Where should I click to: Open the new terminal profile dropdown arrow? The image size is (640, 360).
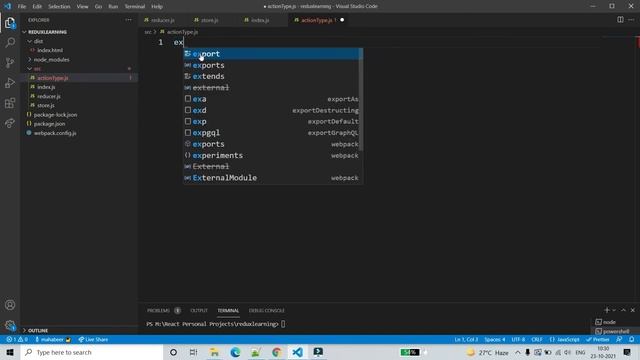point(614,310)
